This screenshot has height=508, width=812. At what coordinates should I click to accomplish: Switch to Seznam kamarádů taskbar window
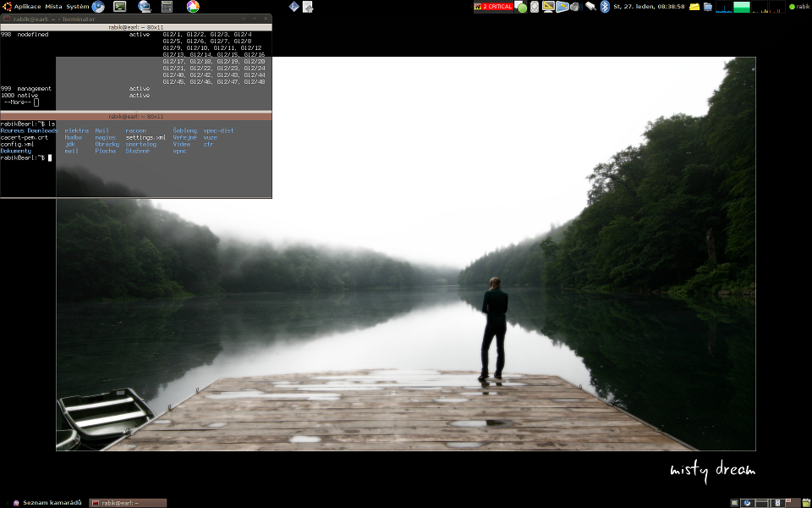pyautogui.click(x=47, y=503)
